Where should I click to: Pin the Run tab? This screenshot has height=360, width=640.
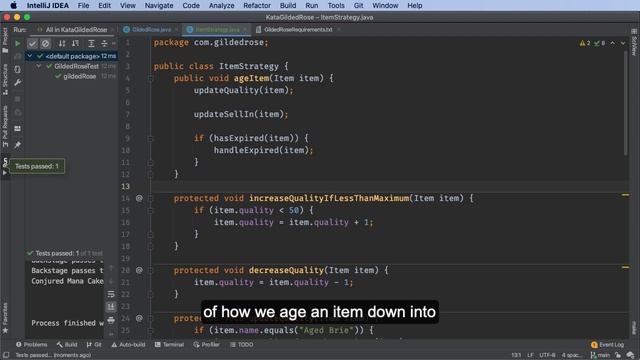click(x=18, y=145)
